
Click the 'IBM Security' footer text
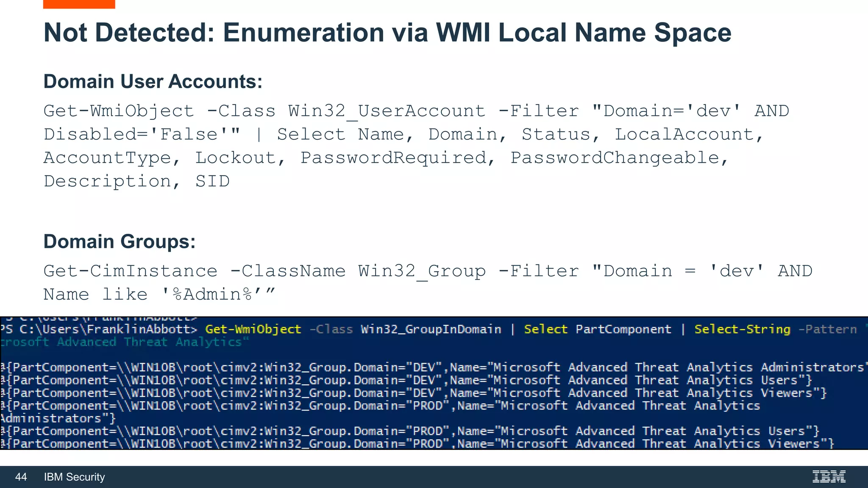74,477
